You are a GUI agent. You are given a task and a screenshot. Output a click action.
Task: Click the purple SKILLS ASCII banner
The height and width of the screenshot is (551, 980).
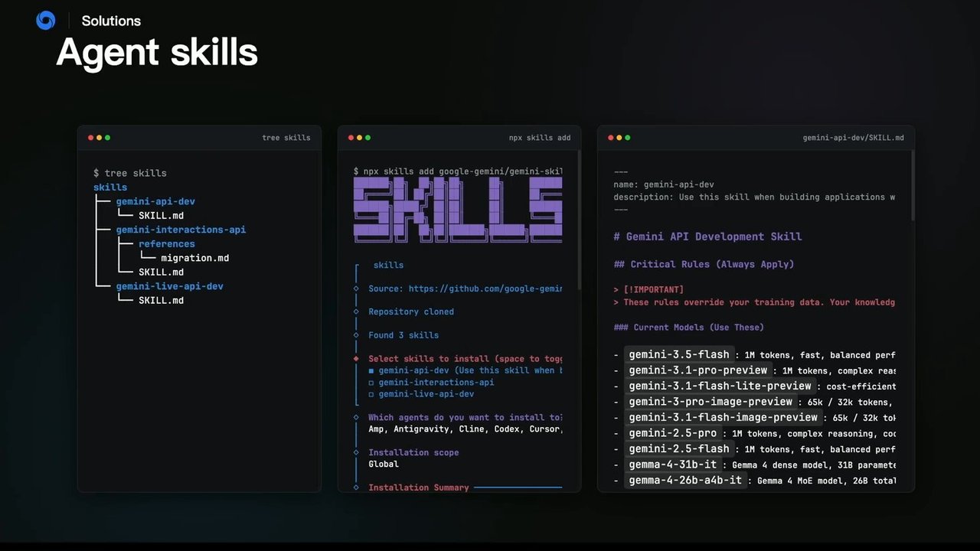coord(458,210)
